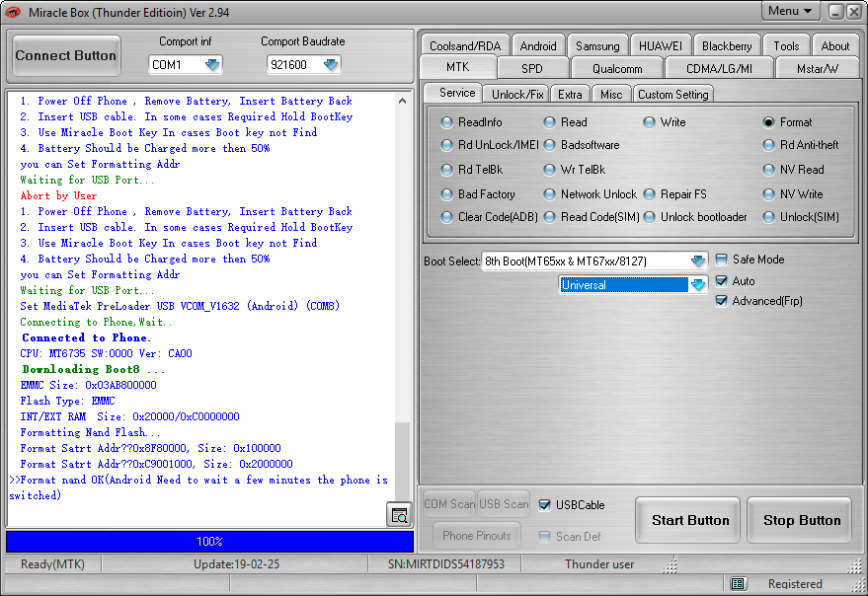
Task: Select the Write radio option
Action: point(650,122)
